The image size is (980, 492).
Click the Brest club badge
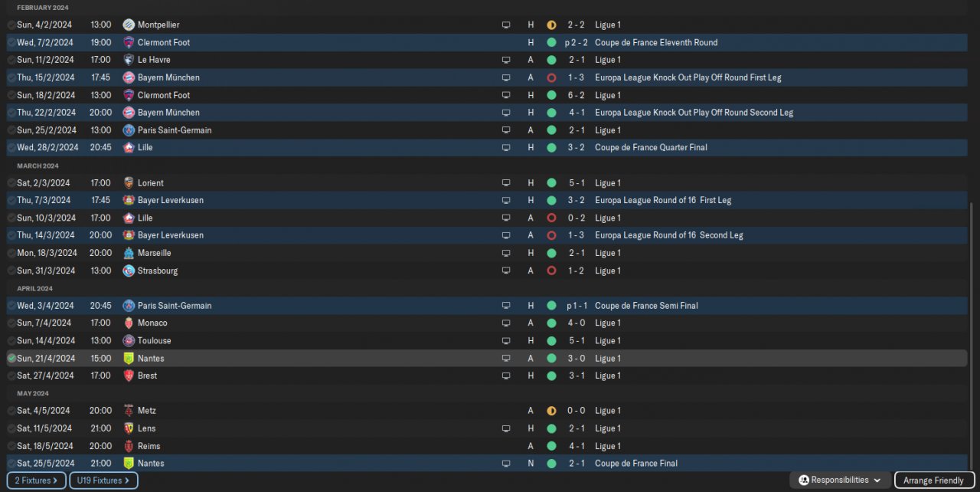pyautogui.click(x=129, y=376)
